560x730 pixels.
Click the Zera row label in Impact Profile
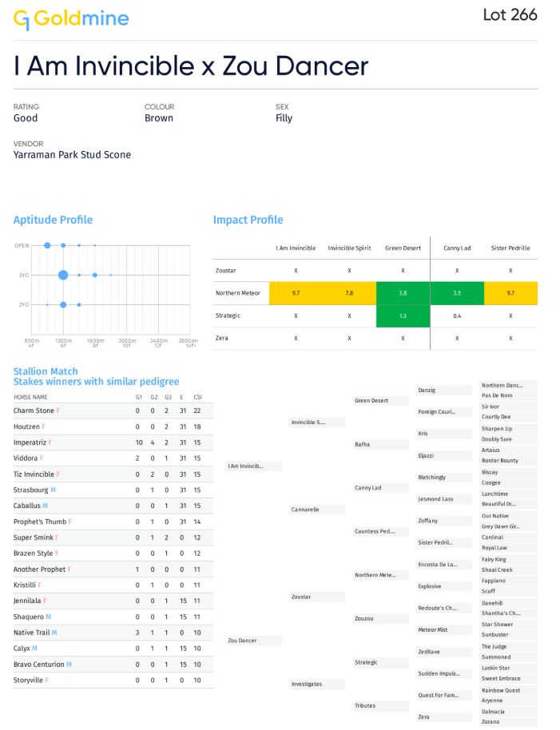coord(221,338)
